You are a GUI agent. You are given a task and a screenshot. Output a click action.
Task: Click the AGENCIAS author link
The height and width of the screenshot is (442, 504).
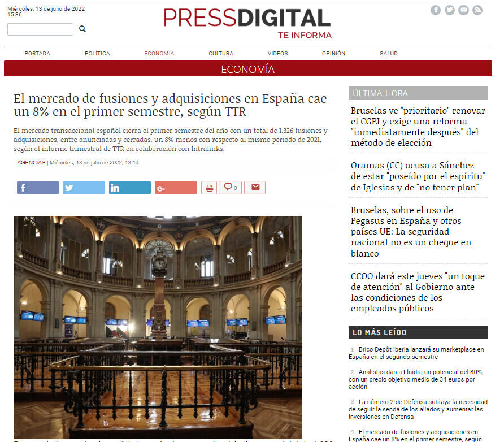click(31, 163)
